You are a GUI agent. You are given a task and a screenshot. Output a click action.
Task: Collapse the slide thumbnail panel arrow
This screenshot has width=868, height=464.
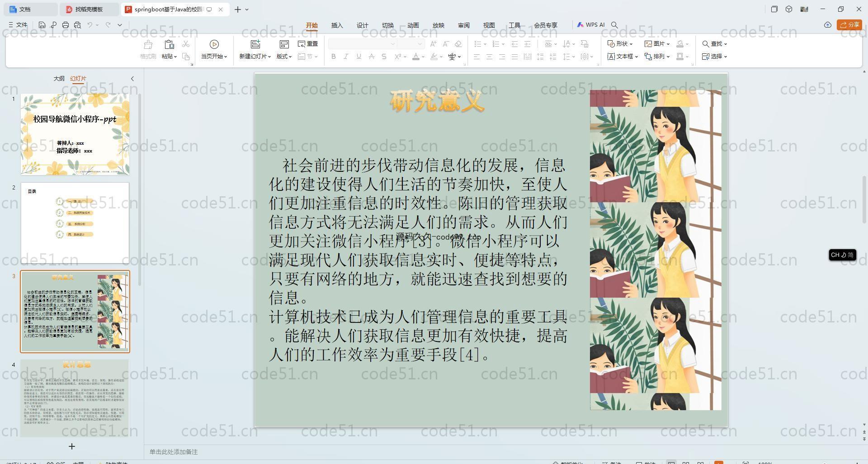pyautogui.click(x=132, y=79)
